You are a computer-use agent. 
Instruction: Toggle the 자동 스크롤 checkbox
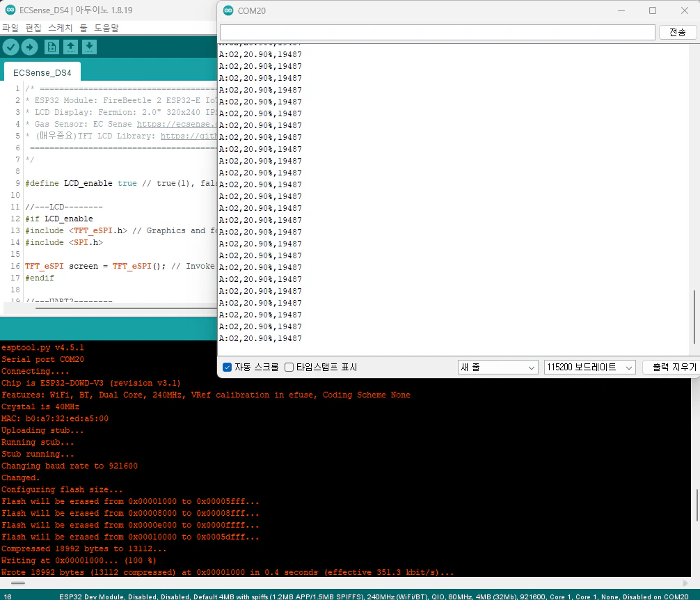pyautogui.click(x=227, y=367)
